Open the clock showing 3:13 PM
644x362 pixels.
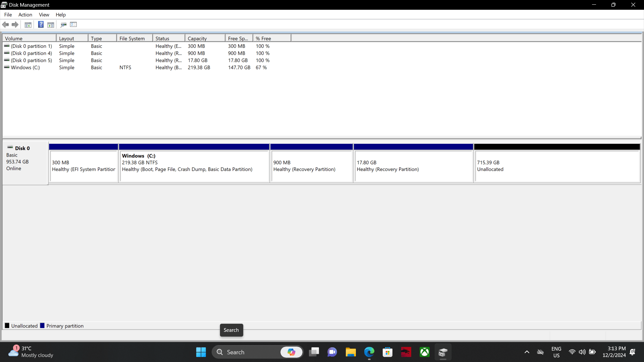[x=614, y=352]
